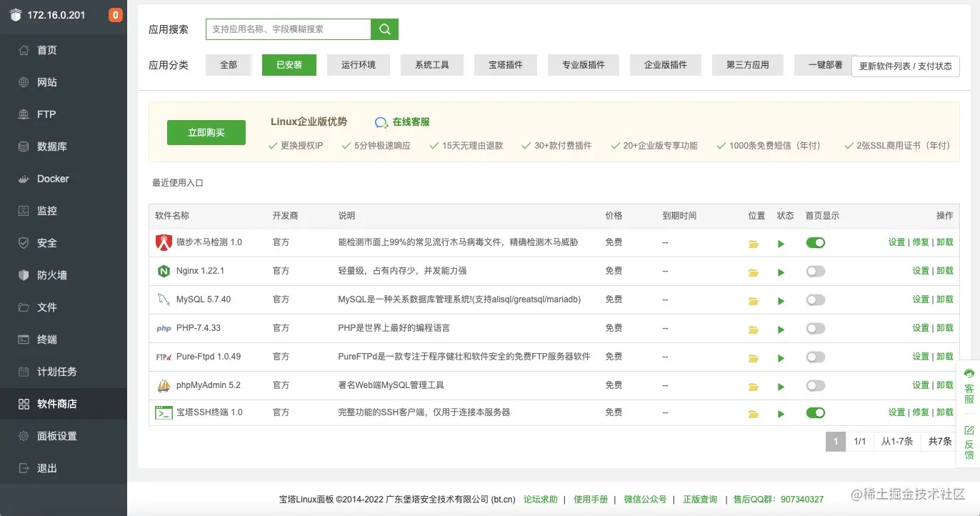Select the 全部 category tab
This screenshot has height=516, width=980.
[229, 65]
